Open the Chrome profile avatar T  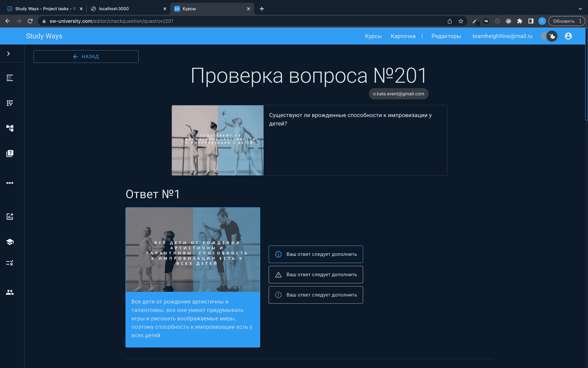pyautogui.click(x=542, y=21)
